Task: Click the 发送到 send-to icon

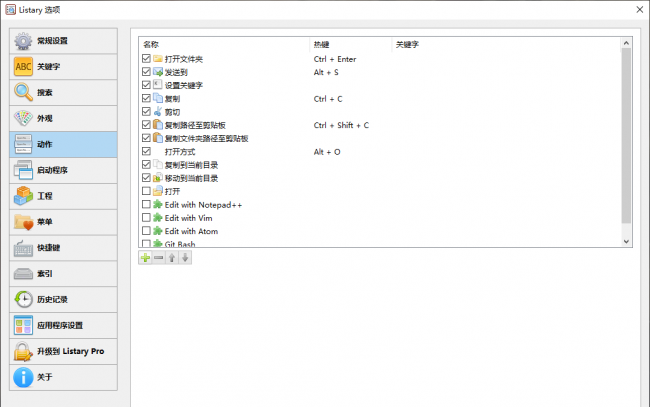Action: (158, 72)
